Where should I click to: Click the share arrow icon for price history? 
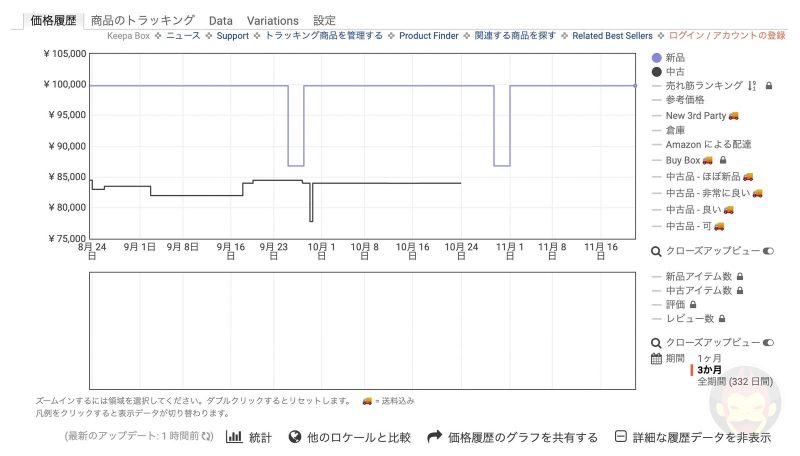tap(434, 437)
